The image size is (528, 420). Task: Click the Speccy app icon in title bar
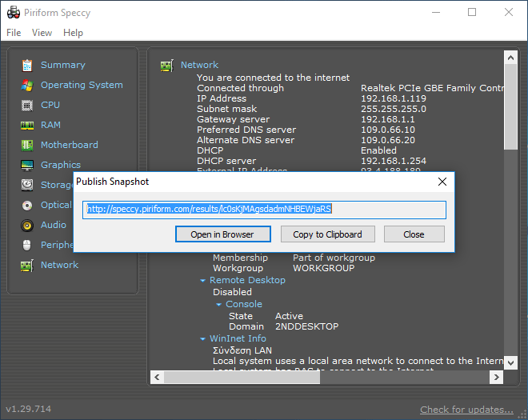pyautogui.click(x=14, y=13)
